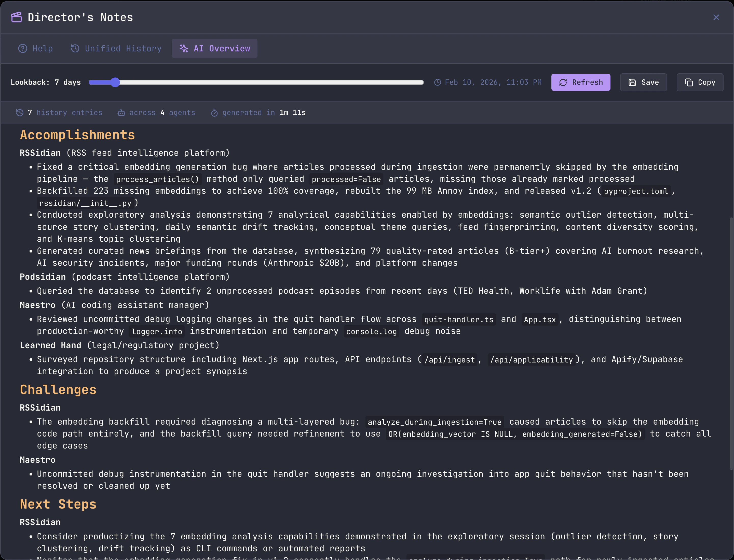Click the Accomplishments heading
The width and height of the screenshot is (734, 560).
point(77,135)
